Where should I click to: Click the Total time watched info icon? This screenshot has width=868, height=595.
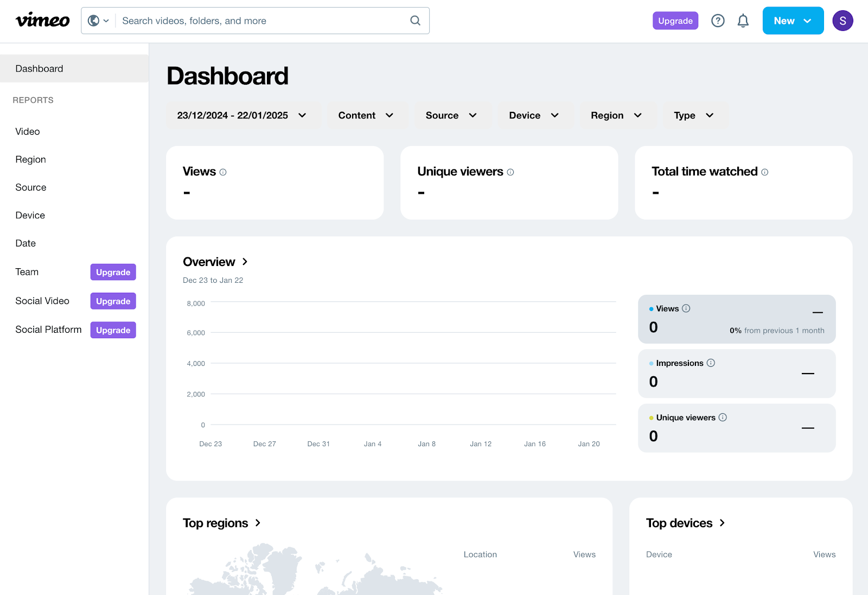(x=764, y=172)
